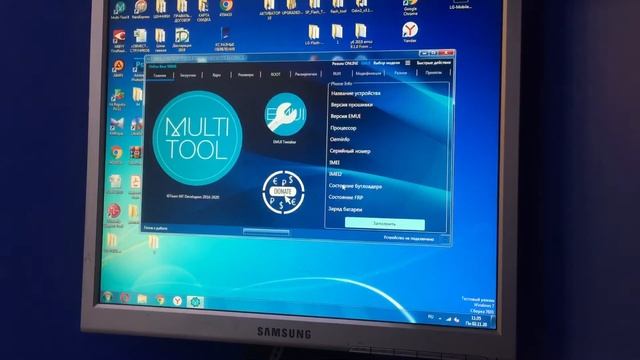Click the Donate currency-circle icon
Image resolution: width=640 pixels, height=360 pixels.
pyautogui.click(x=283, y=192)
